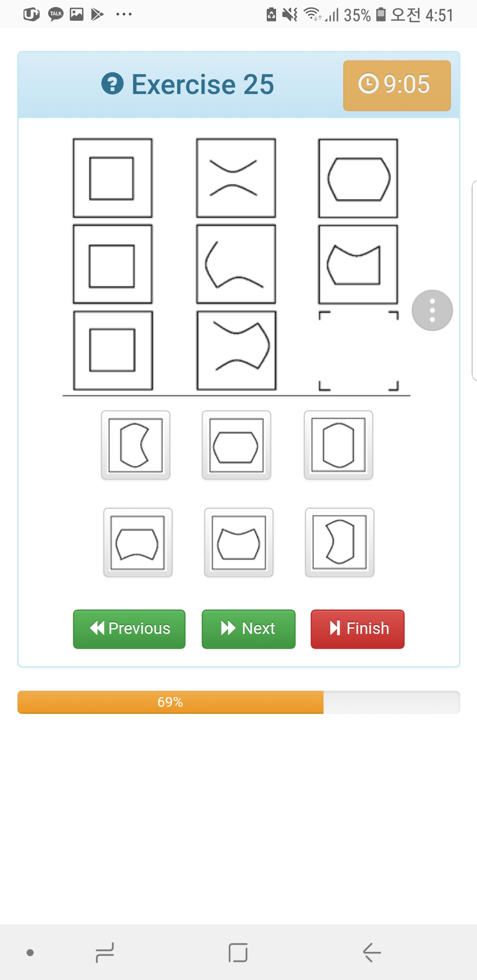Advance with the Next button
477x980 pixels.
tap(249, 629)
